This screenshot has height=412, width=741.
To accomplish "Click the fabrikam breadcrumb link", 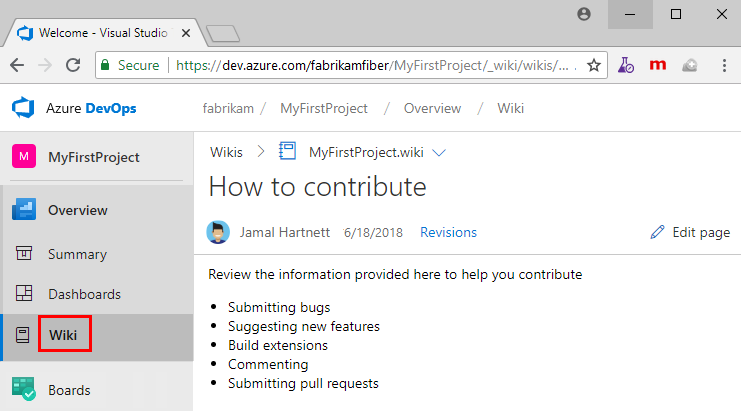I will (230, 108).
